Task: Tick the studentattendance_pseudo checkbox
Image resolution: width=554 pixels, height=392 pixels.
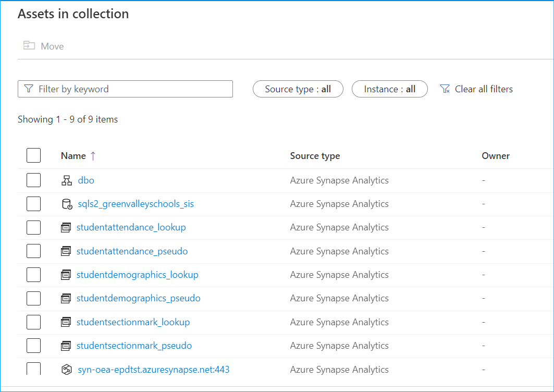Action: 33,251
